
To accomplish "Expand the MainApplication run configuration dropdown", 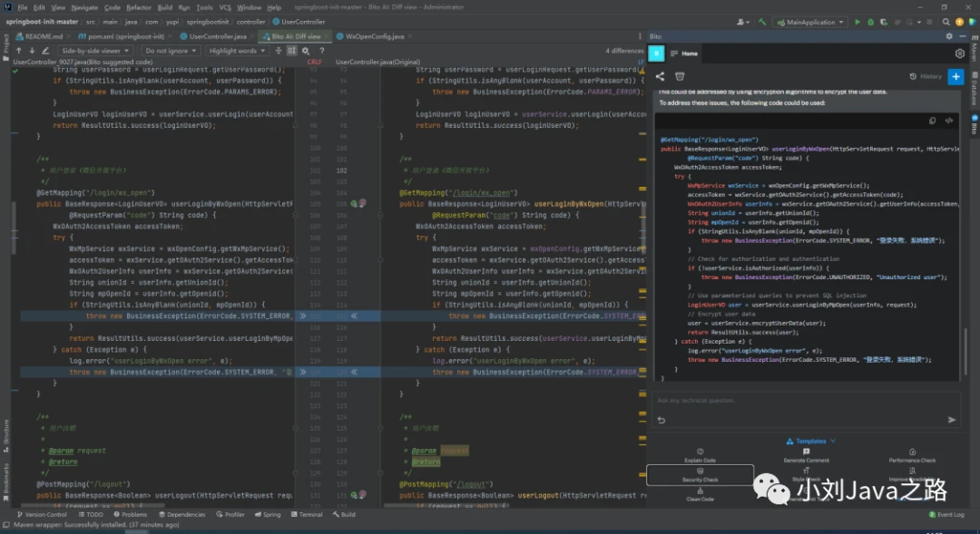I will [811, 22].
